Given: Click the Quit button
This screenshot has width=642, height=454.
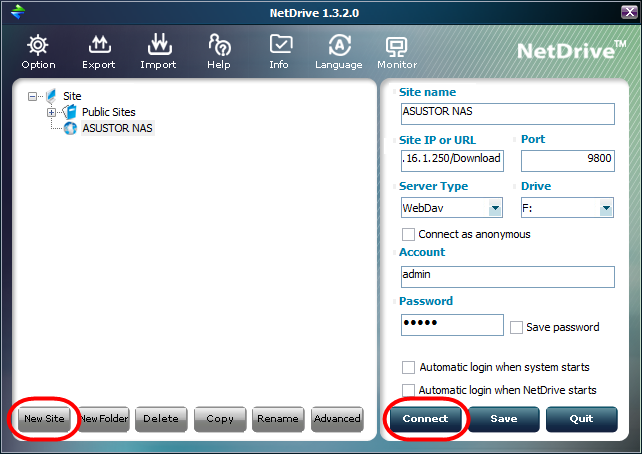Looking at the screenshot, I should click(x=582, y=419).
